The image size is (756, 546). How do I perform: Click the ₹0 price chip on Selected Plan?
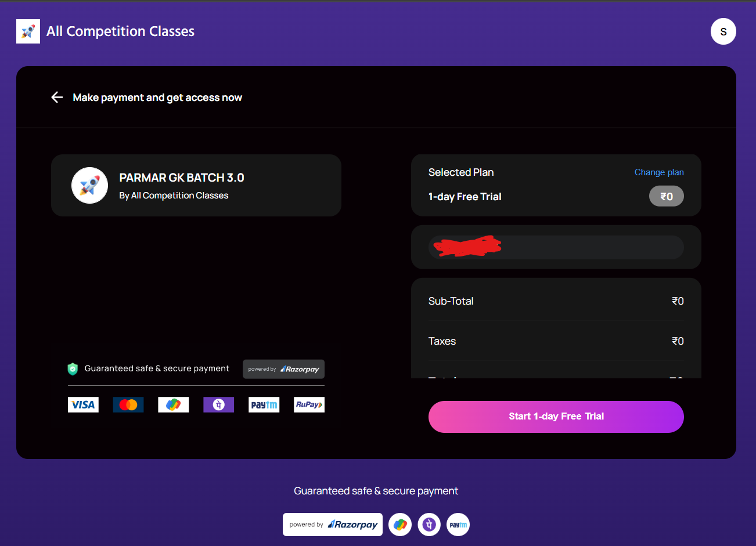coord(666,196)
